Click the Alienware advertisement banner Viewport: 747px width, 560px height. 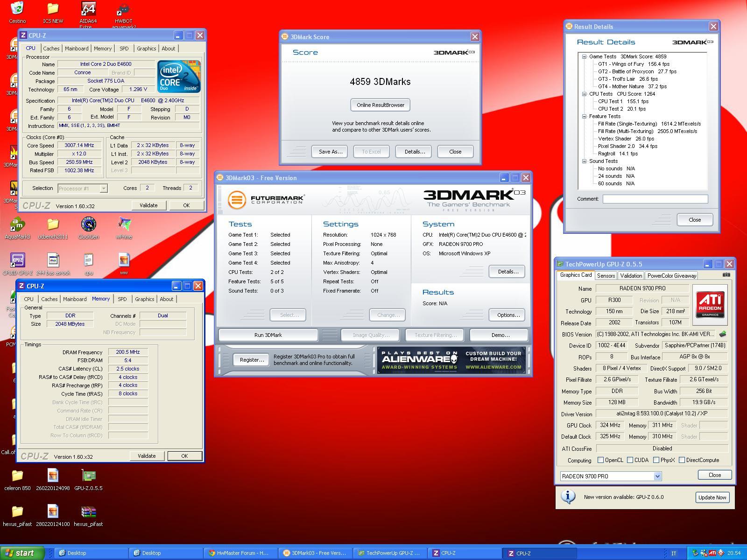(x=451, y=360)
